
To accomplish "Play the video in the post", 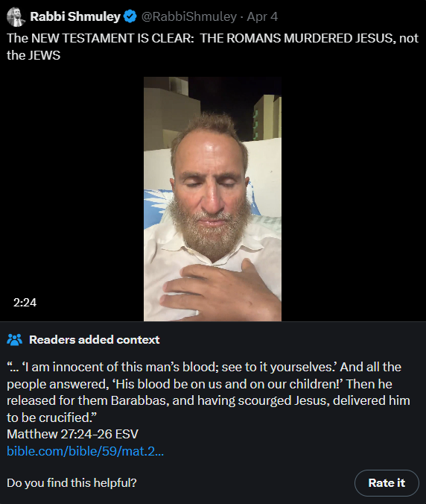I will [x=212, y=199].
